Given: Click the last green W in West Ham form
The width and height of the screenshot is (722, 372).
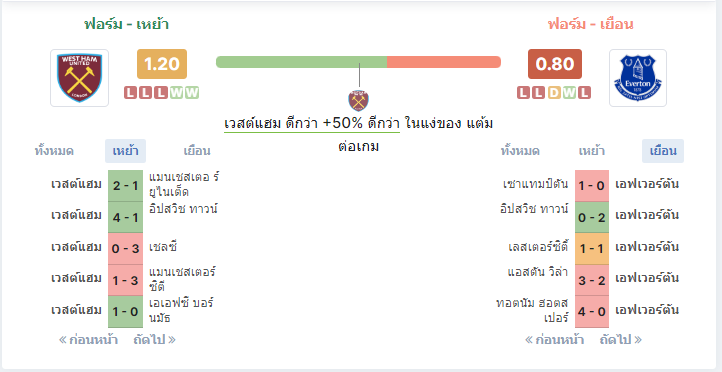Looking at the screenshot, I should (192, 93).
